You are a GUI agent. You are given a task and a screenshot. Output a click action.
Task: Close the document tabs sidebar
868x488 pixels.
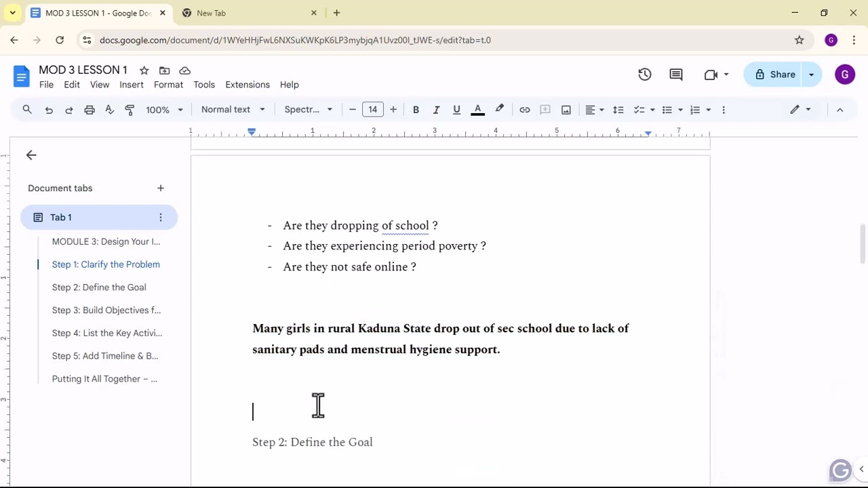click(31, 155)
